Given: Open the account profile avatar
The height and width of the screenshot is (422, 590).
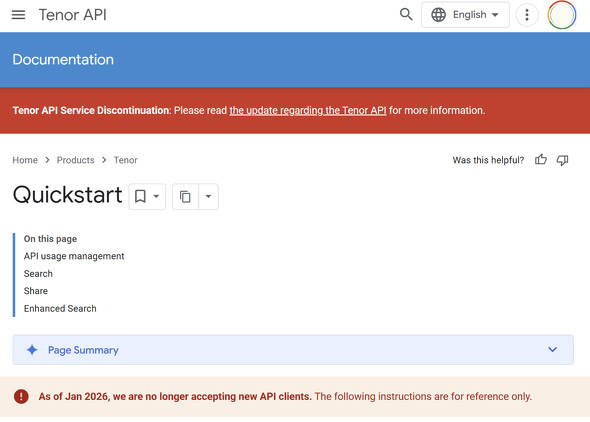Looking at the screenshot, I should 562,15.
